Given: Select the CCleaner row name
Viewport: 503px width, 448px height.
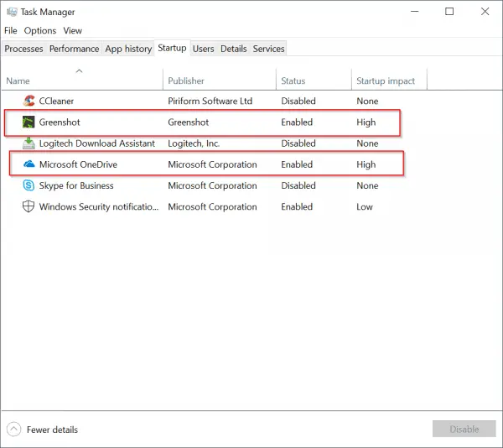Looking at the screenshot, I should coord(56,101).
